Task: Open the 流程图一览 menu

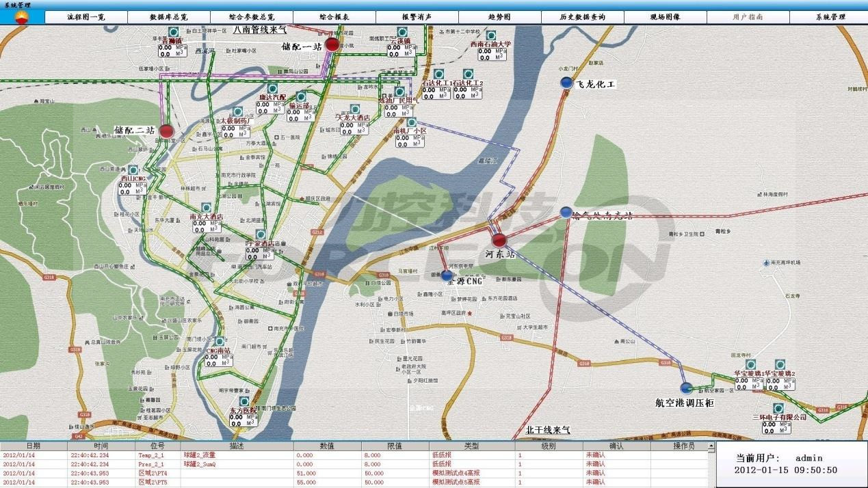Action: (x=86, y=17)
